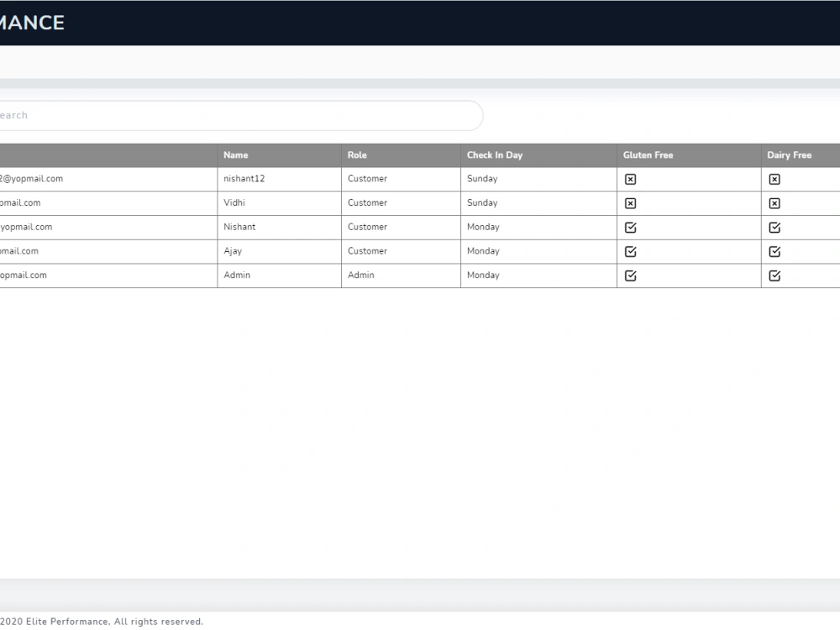Click the Customer role cell for Nishant
The width and height of the screenshot is (840, 630).
click(401, 228)
